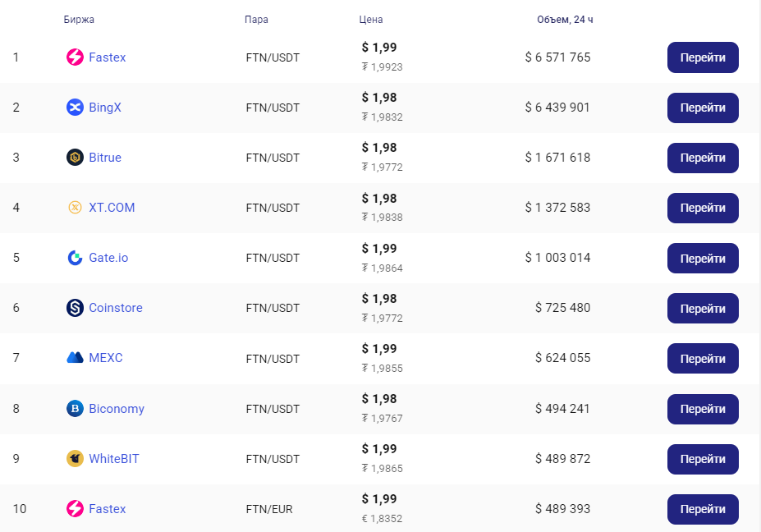Click Перейти button in the MEXC row

coord(703,358)
